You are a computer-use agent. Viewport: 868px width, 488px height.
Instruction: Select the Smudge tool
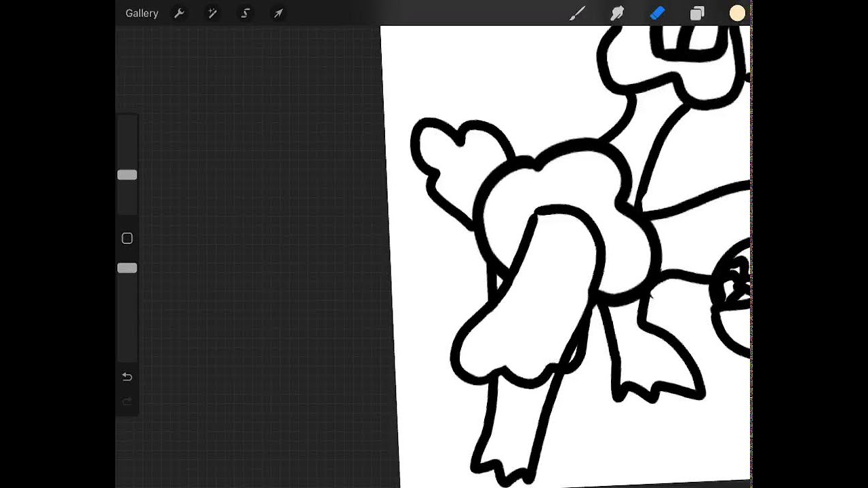pos(617,14)
